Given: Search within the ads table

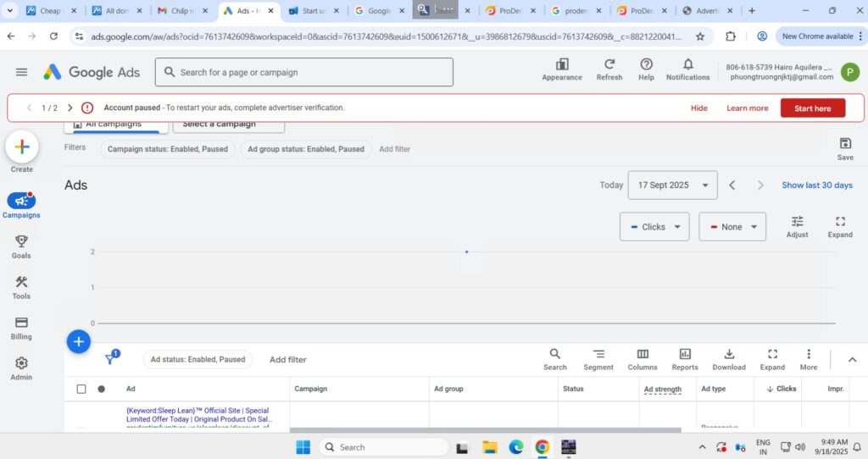Looking at the screenshot, I should (x=554, y=359).
